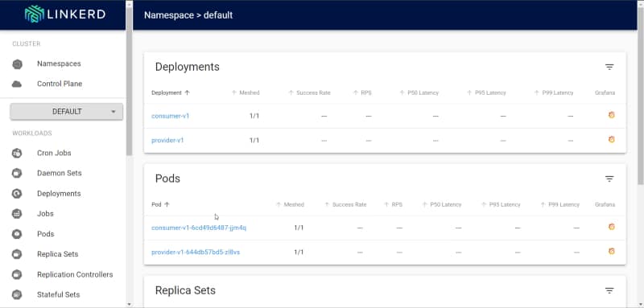Navigate to Stateful Sets
Viewport: 644px width, 308px height.
pyautogui.click(x=58, y=294)
